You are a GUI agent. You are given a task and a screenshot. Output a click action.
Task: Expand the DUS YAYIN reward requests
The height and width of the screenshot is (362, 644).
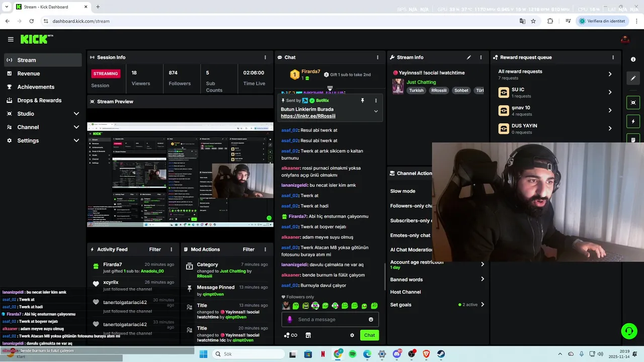click(555, 128)
